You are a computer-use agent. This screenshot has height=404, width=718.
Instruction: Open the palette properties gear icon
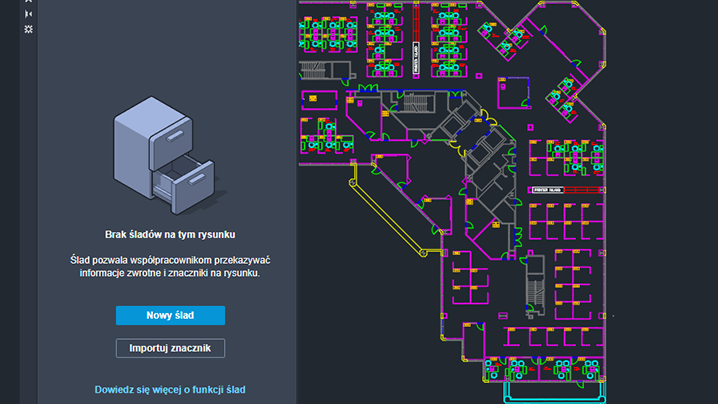click(x=28, y=29)
